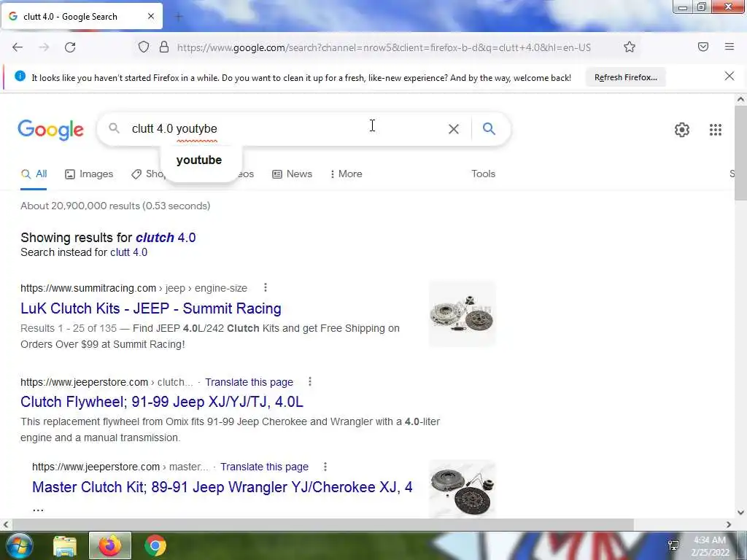Click the site security padlock icon
This screenshot has width=747, height=560.
[164, 47]
